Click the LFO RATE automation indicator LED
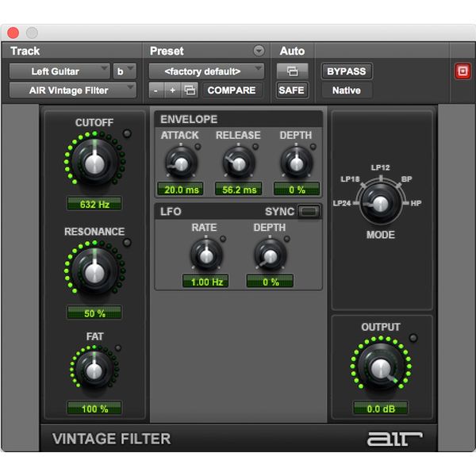 coord(223,239)
